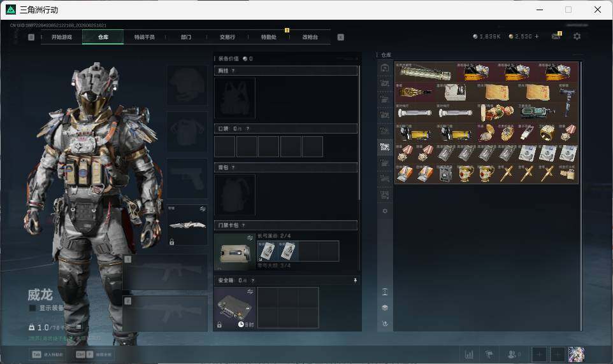The height and width of the screenshot is (364, 613).
Task: Click the swap icon on the keycard case
Action: pyautogui.click(x=250, y=237)
